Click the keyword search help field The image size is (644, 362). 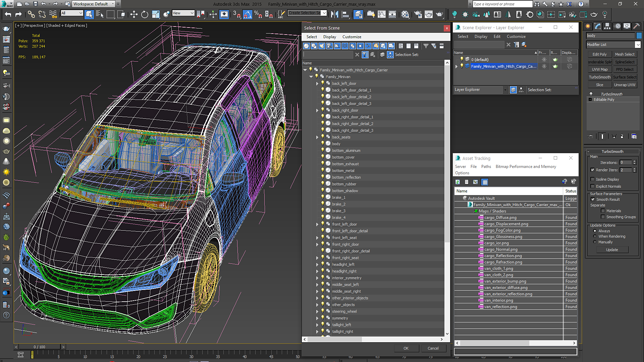click(502, 4)
